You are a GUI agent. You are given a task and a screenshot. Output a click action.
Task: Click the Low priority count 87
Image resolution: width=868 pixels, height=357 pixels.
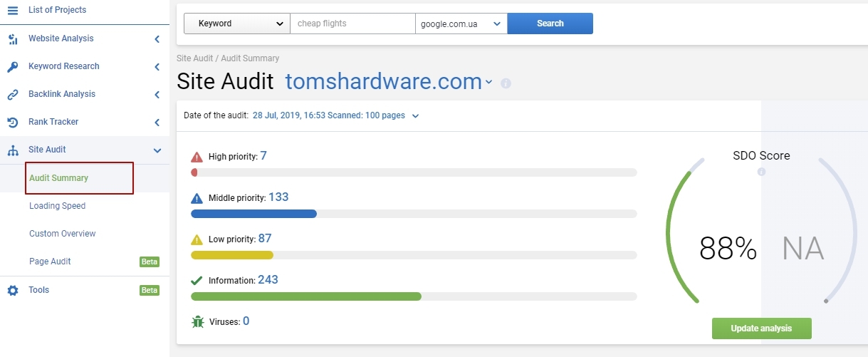265,238
